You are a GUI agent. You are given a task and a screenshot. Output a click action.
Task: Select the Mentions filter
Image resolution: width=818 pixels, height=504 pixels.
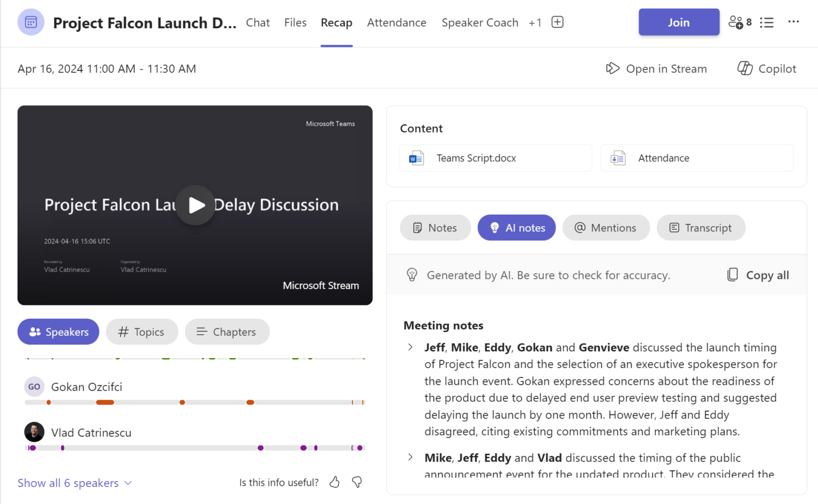(x=606, y=227)
